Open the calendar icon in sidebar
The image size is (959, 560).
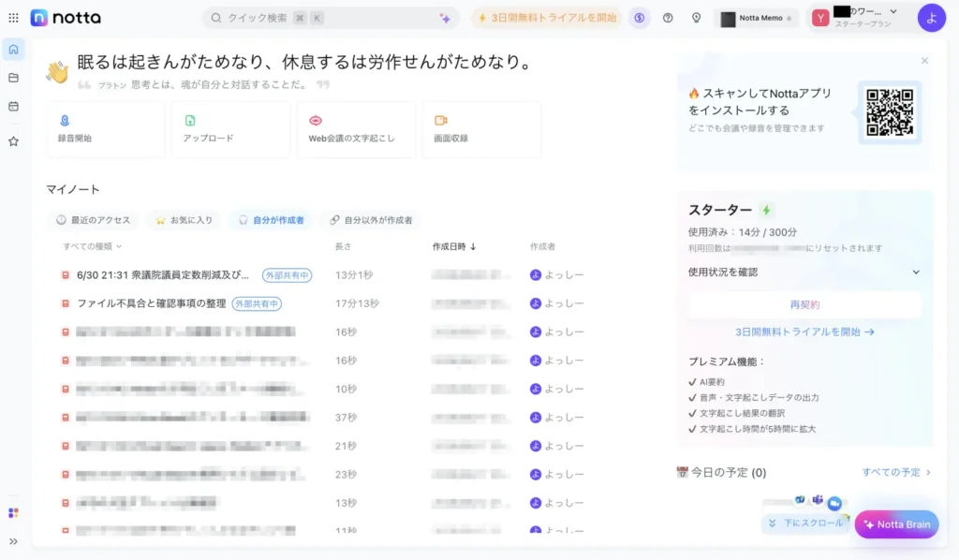click(x=13, y=107)
